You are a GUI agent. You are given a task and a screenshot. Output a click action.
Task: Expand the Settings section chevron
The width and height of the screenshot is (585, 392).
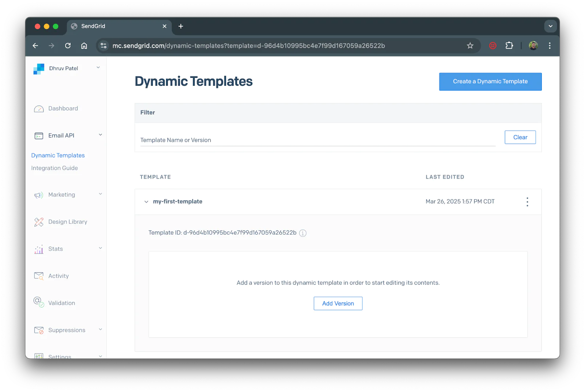(100, 356)
